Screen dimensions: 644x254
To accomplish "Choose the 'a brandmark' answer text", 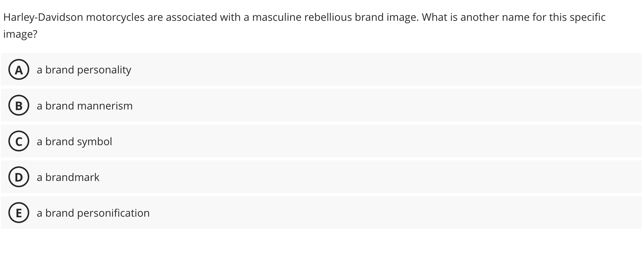I will point(68,177).
